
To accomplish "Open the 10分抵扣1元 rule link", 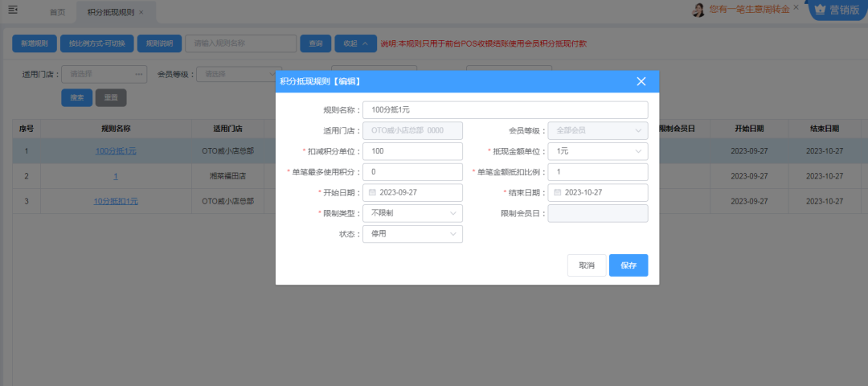I will pos(116,201).
